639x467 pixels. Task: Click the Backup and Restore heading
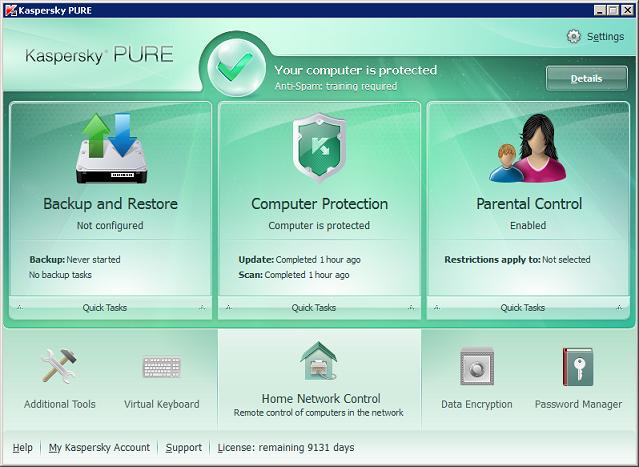110,204
